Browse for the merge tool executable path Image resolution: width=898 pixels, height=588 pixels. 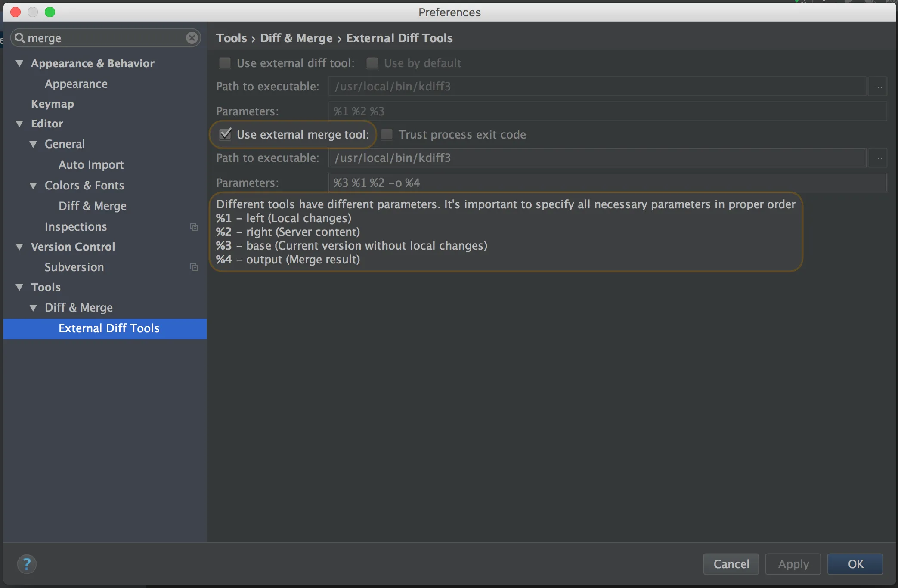click(878, 158)
